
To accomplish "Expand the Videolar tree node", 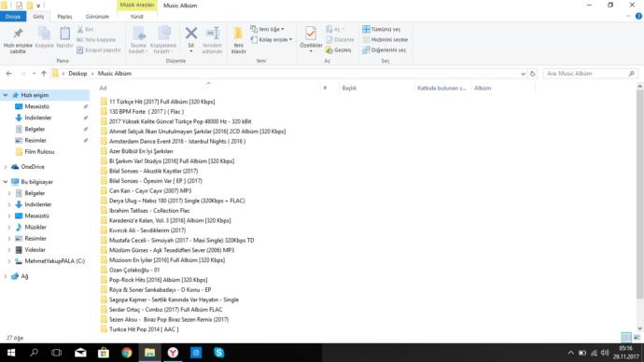I will click(x=9, y=249).
